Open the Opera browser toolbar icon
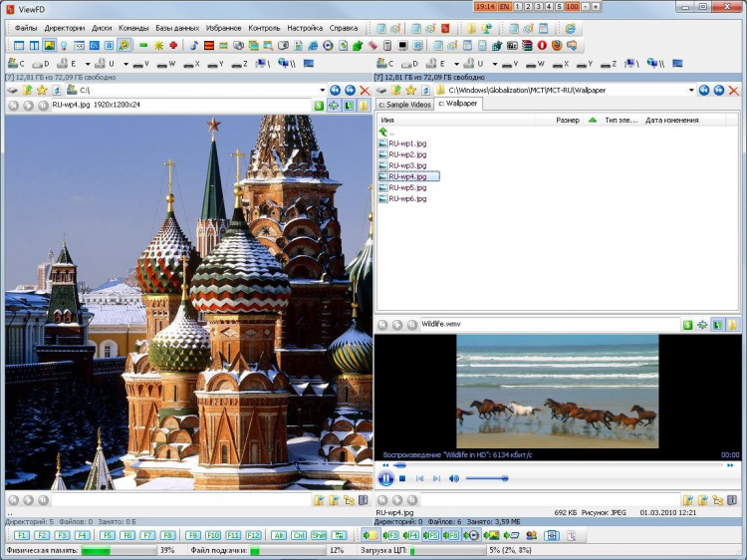 click(x=542, y=45)
